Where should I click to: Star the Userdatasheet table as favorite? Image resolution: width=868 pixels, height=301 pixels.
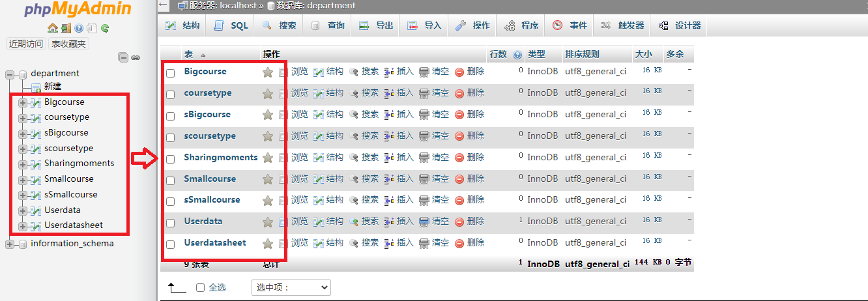(268, 244)
